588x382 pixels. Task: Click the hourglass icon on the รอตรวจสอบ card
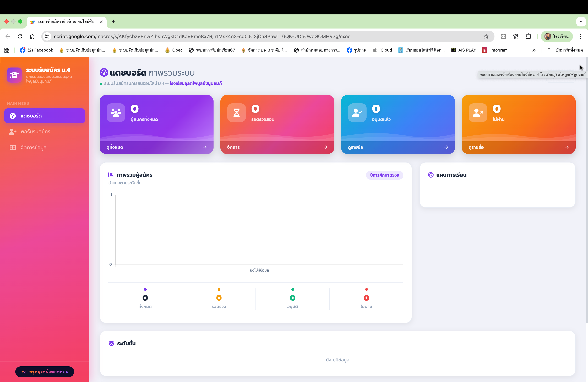tap(236, 113)
